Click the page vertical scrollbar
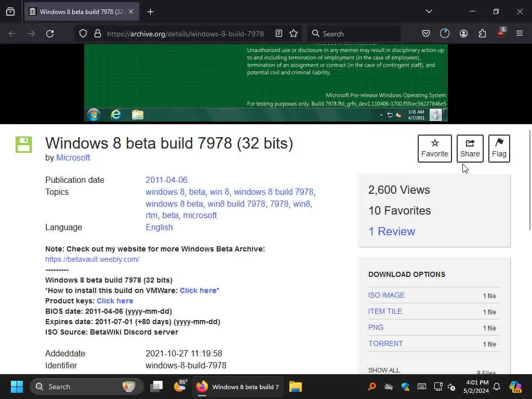The height and width of the screenshot is (399, 532). coord(530,180)
